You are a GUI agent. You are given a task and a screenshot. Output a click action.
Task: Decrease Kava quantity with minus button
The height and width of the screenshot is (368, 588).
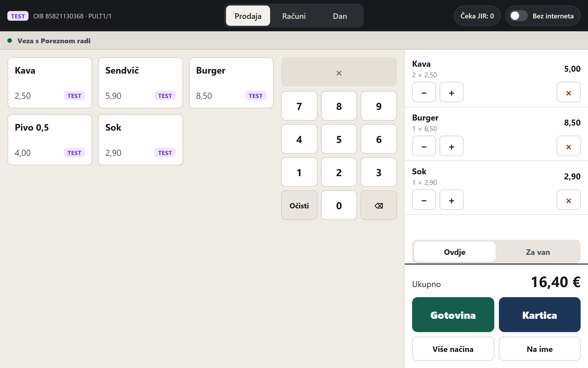click(x=424, y=92)
